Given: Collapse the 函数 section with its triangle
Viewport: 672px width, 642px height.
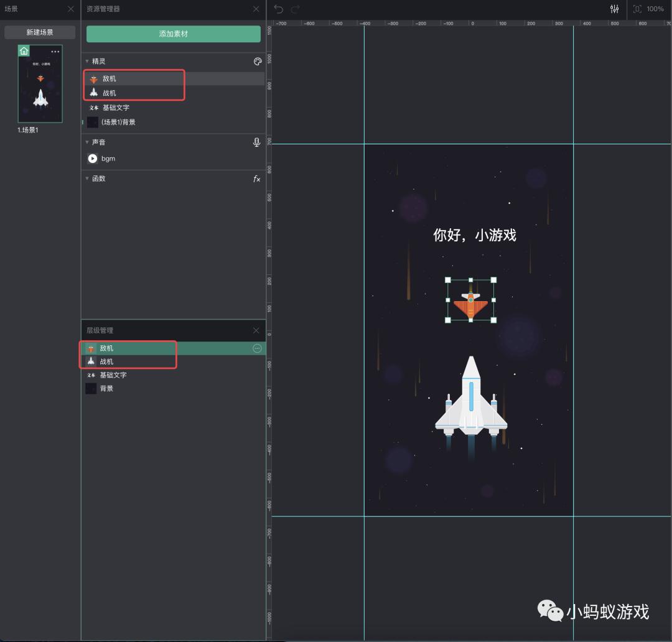Looking at the screenshot, I should (87, 179).
